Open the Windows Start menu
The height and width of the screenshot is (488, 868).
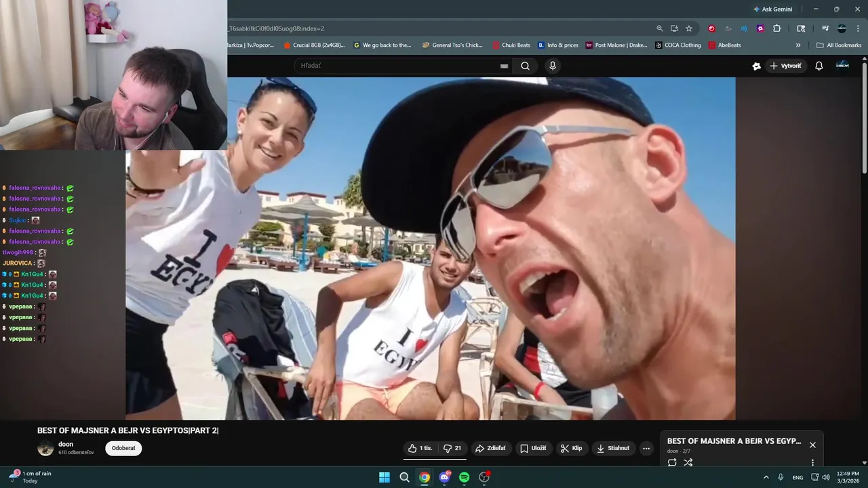pos(384,477)
